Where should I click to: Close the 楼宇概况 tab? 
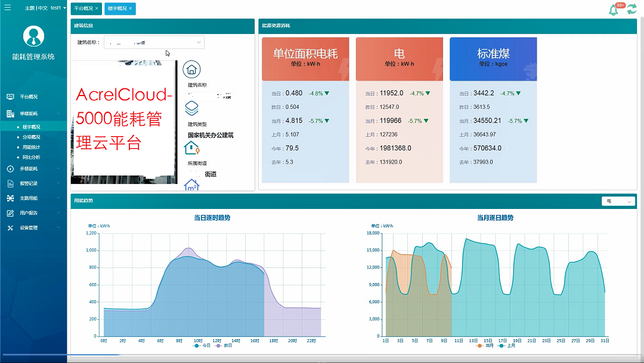(x=131, y=8)
